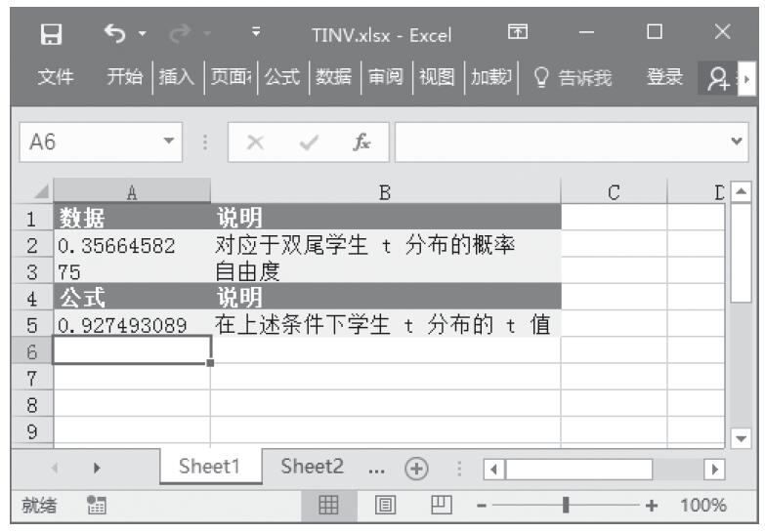Switch to Sheet2 tab
The image size is (765, 532).
click(x=312, y=468)
